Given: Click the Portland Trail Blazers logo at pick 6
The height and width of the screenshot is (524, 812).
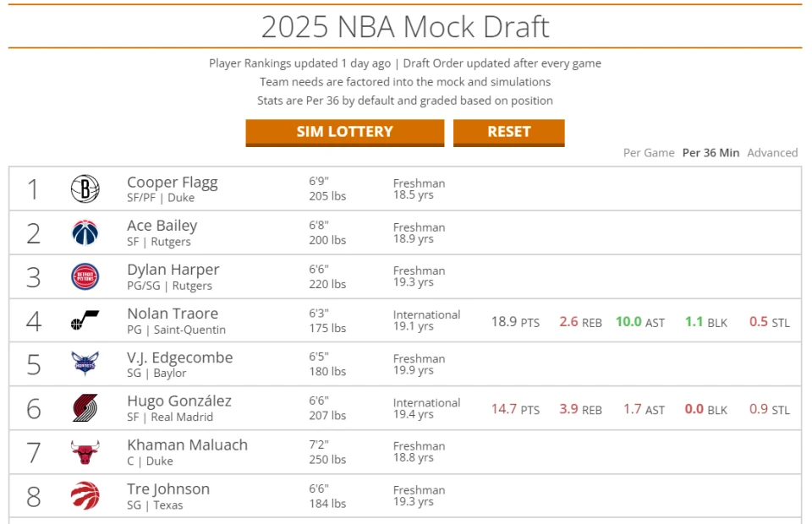Looking at the screenshot, I should (85, 408).
